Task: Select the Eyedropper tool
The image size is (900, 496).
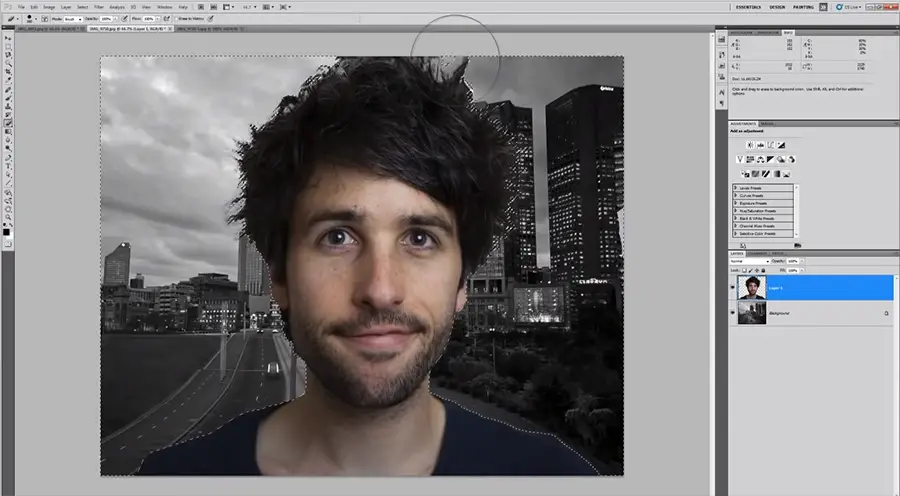Action: tap(8, 79)
